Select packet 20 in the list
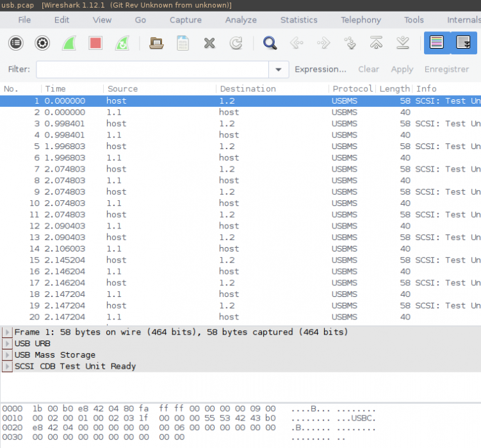 tap(241, 317)
